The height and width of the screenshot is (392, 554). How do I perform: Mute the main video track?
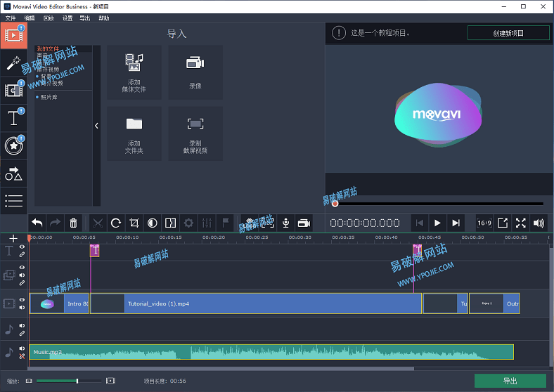coord(22,307)
